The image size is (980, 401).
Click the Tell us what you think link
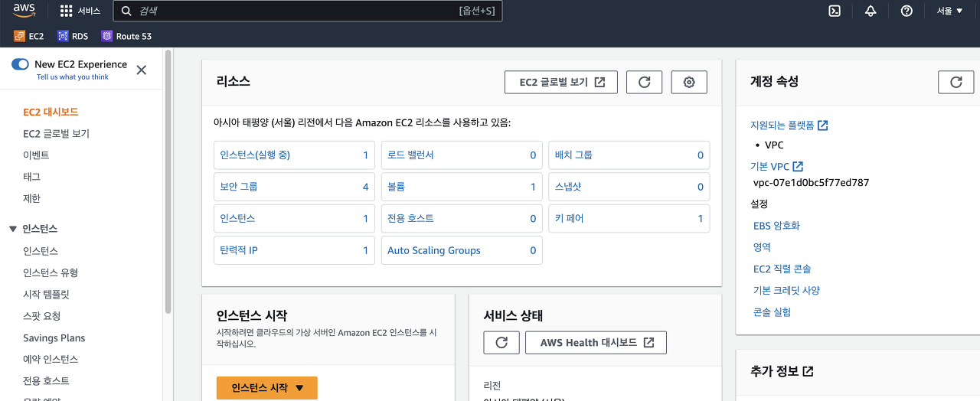tap(73, 77)
